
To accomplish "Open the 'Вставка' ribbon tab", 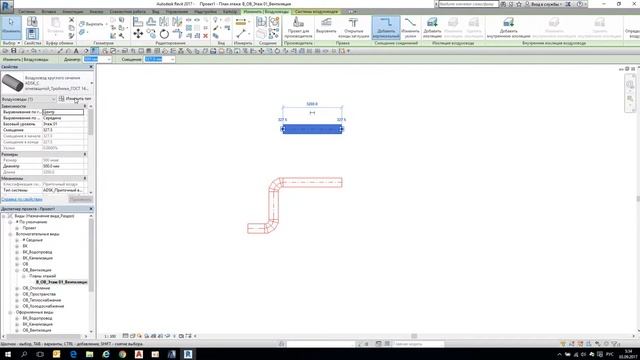I will 49,12.
